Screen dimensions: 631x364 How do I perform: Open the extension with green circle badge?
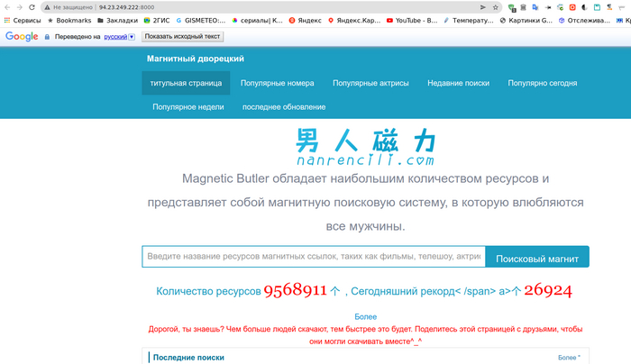[x=560, y=7]
